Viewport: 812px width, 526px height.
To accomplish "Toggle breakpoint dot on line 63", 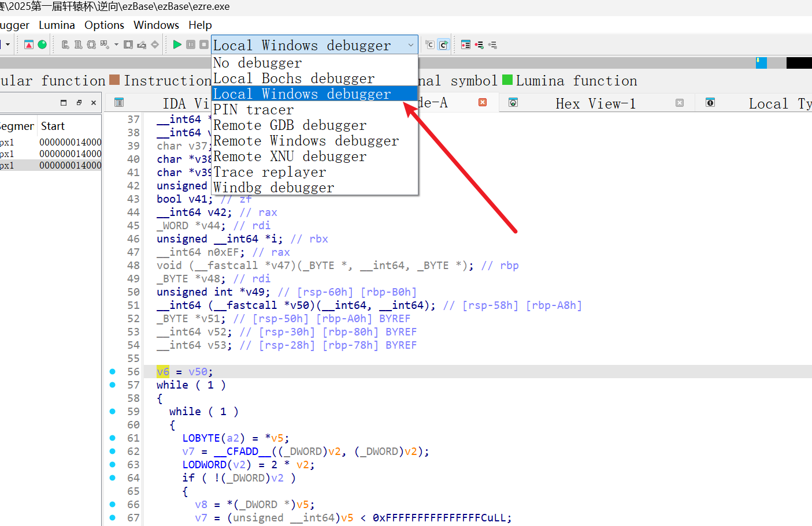I will [113, 465].
